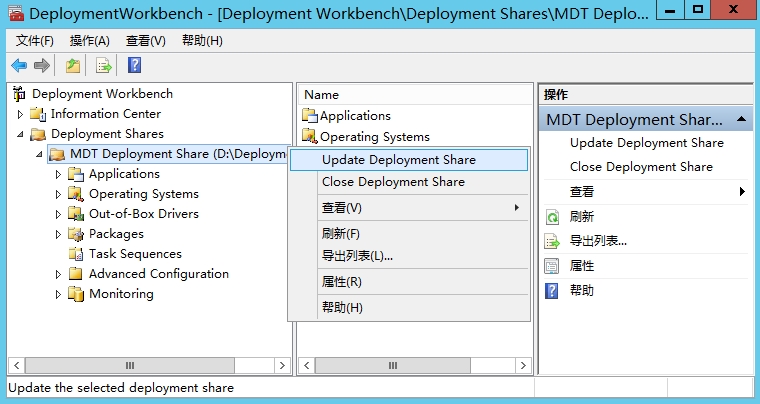760x404 pixels.
Task: Click the Advanced Configuration folder icon
Action: (76, 274)
